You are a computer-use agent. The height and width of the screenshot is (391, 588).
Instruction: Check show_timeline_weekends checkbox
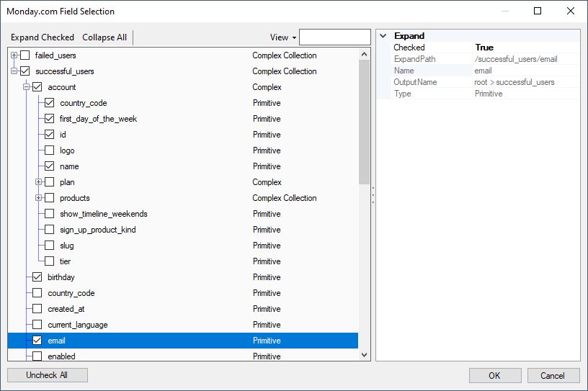tap(49, 214)
